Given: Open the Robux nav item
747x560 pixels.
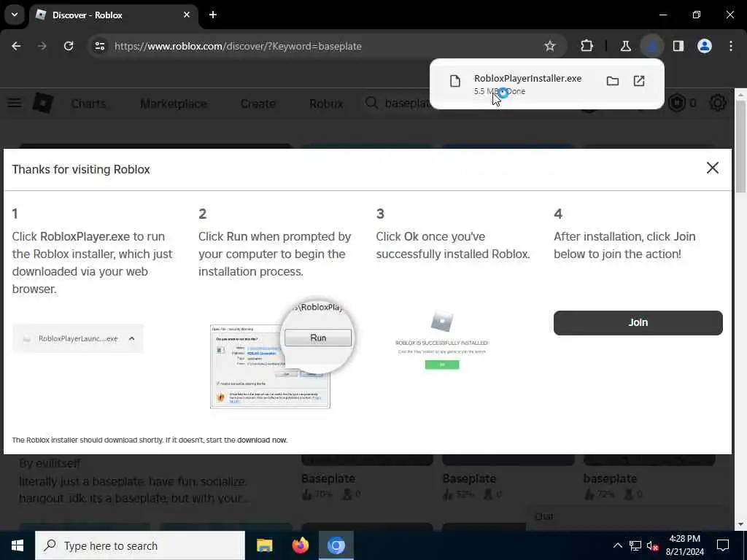Looking at the screenshot, I should [326, 104].
